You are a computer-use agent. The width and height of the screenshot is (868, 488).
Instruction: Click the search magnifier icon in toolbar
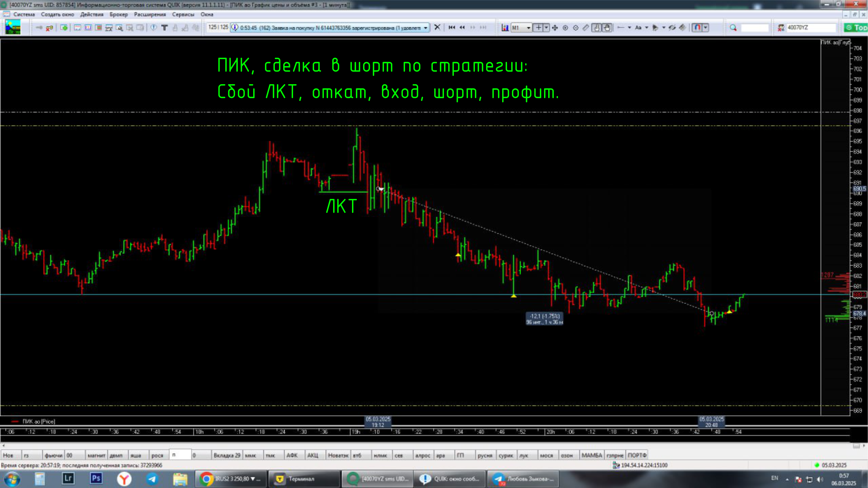[x=733, y=28]
